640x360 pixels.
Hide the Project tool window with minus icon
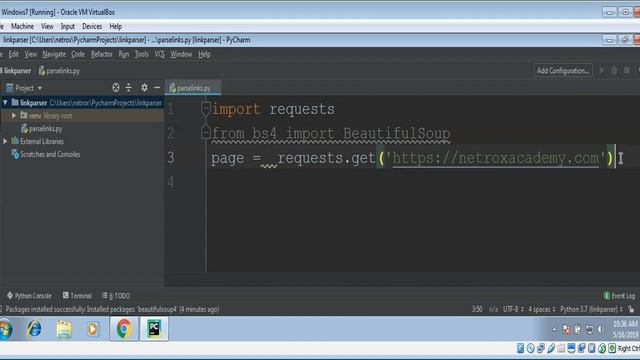(157, 87)
